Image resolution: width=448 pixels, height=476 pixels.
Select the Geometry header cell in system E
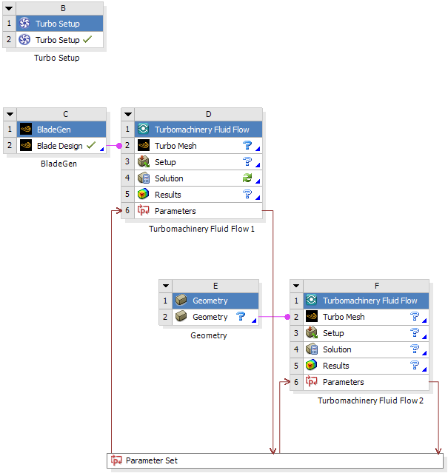[x=215, y=301]
